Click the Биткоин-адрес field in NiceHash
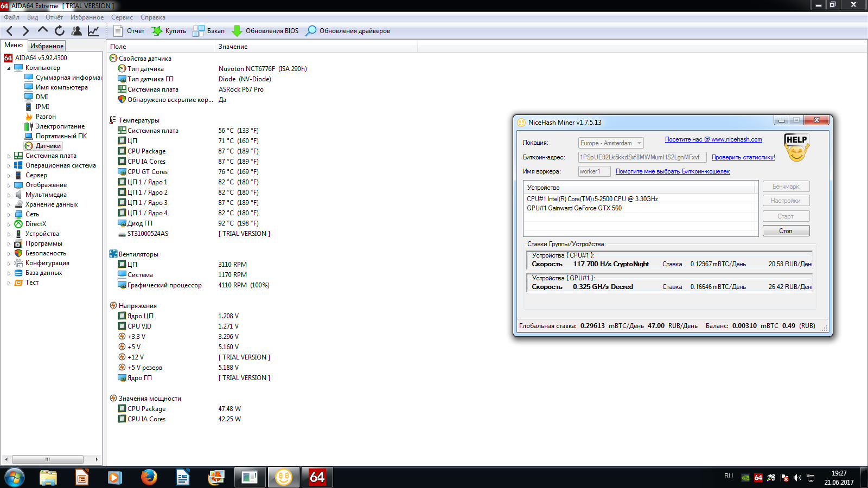 [642, 157]
